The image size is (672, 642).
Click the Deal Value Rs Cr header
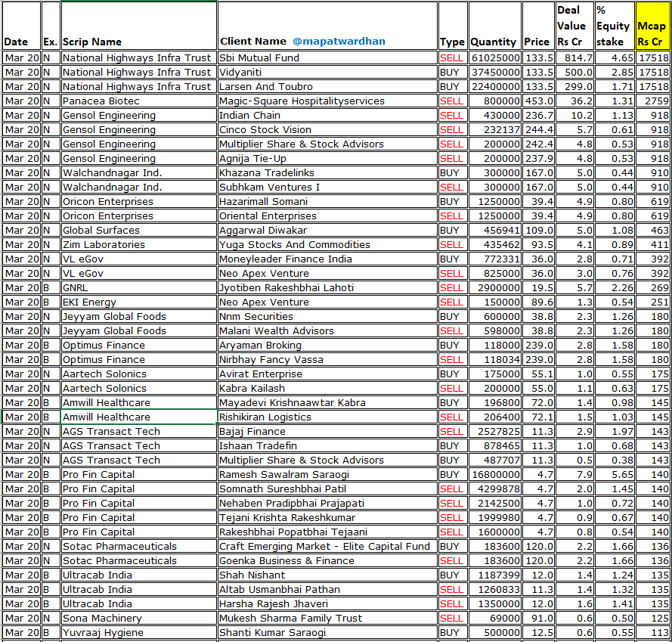(x=574, y=26)
